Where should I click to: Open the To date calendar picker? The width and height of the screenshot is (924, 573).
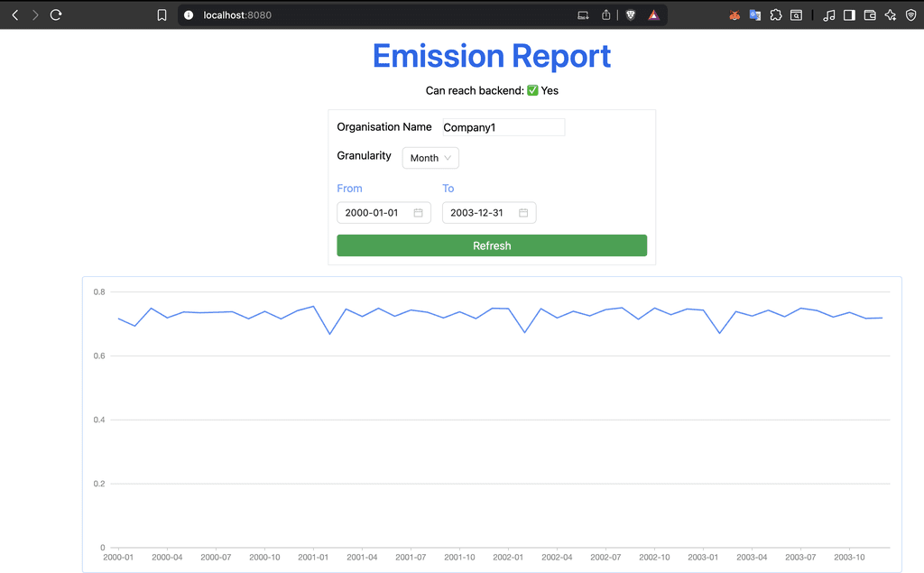point(523,213)
